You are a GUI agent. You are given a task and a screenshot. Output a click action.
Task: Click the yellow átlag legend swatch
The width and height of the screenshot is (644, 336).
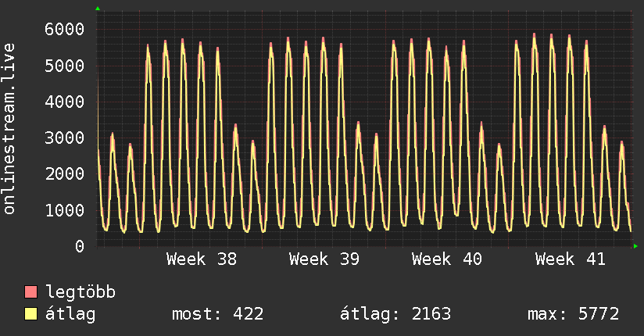click(30, 314)
